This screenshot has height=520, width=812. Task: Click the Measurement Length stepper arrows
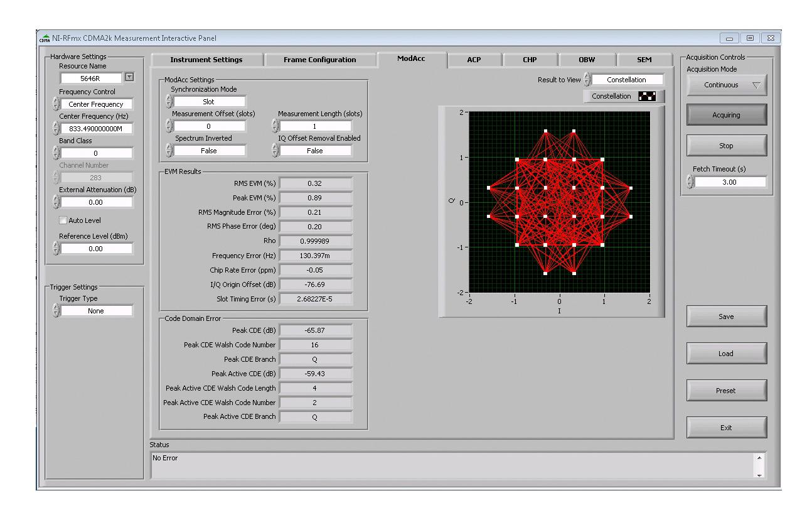click(x=275, y=126)
